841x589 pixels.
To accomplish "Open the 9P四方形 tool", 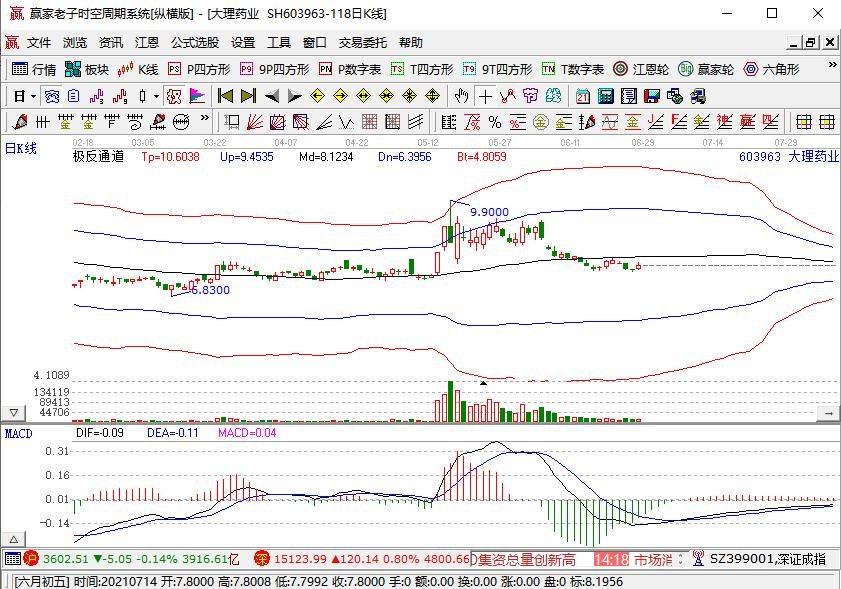I will (274, 69).
